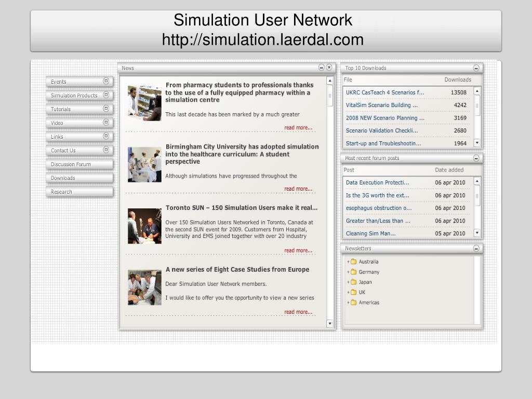This screenshot has width=532, height=399.
Task: Expand the Germany newsletter folder
Action: 348,272
